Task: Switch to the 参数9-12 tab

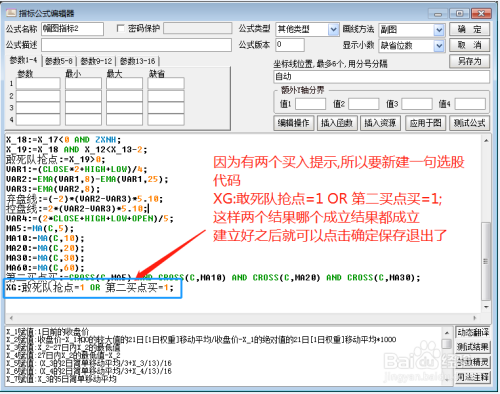Action: pyautogui.click(x=96, y=61)
